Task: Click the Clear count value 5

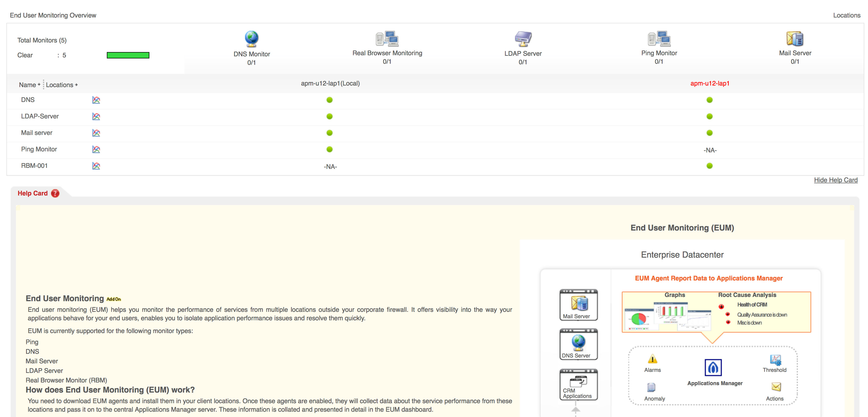Action: (64, 55)
